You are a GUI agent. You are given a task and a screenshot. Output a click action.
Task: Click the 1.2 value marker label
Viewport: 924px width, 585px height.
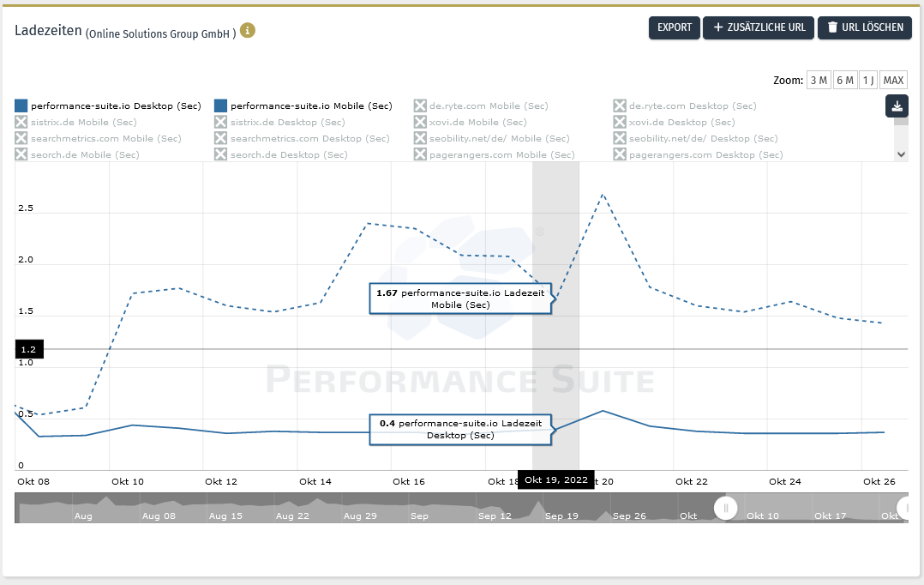coord(29,349)
